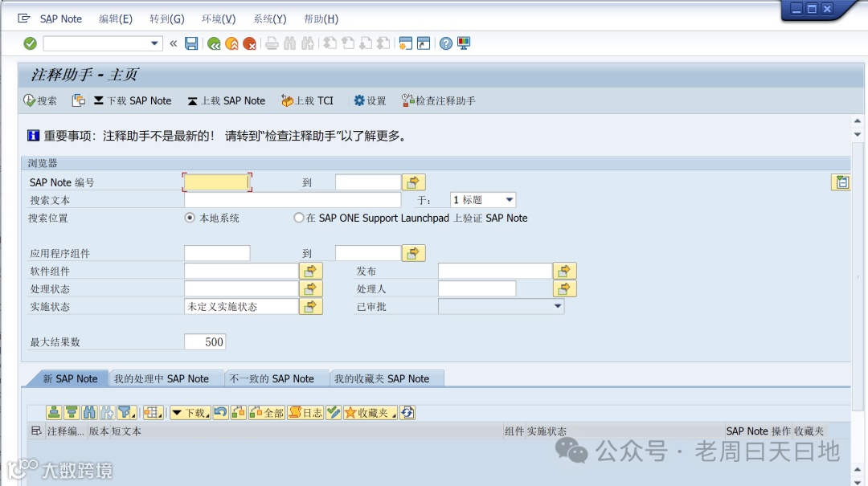Click the checkmark-pencil icon in results toolbar

tap(334, 412)
